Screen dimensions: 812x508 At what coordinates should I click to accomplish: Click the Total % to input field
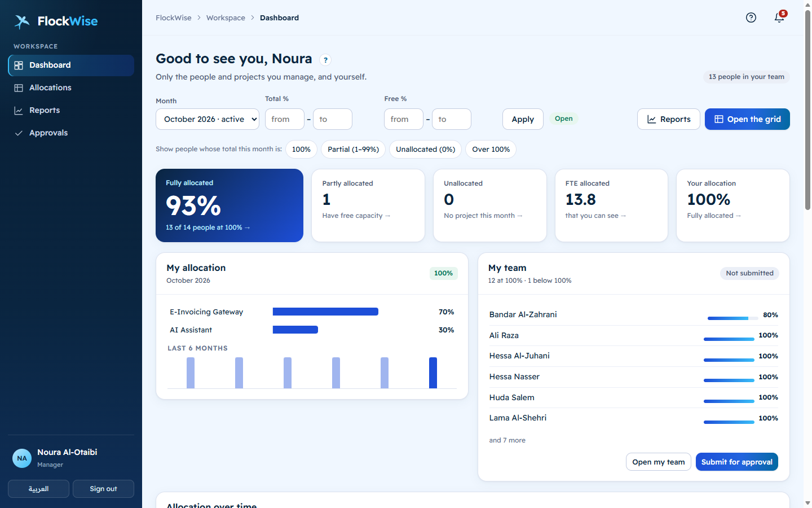333,119
